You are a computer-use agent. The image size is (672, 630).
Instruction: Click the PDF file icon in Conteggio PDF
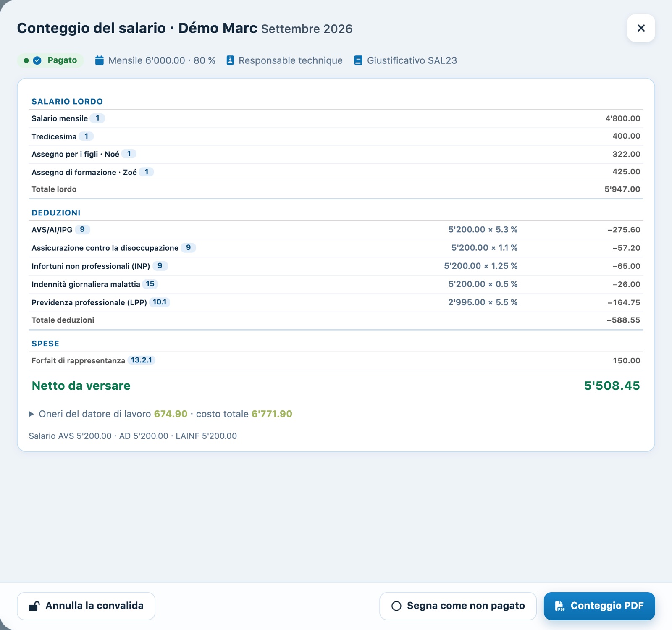click(x=559, y=606)
